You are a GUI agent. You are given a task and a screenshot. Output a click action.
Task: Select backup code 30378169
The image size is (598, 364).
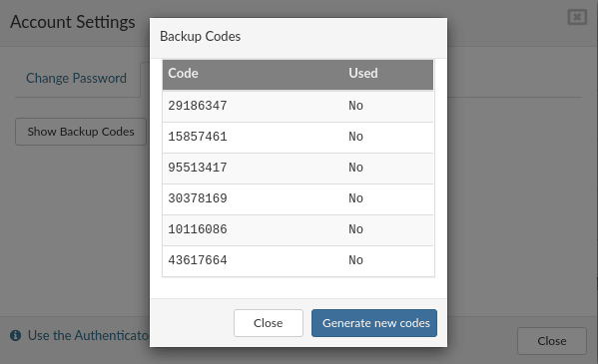pos(198,198)
